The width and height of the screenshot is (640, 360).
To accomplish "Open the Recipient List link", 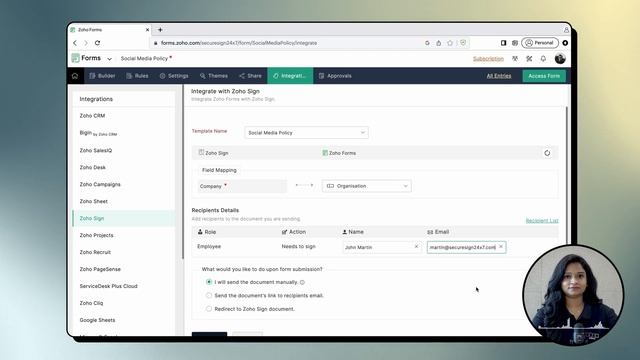I will pos(542,220).
